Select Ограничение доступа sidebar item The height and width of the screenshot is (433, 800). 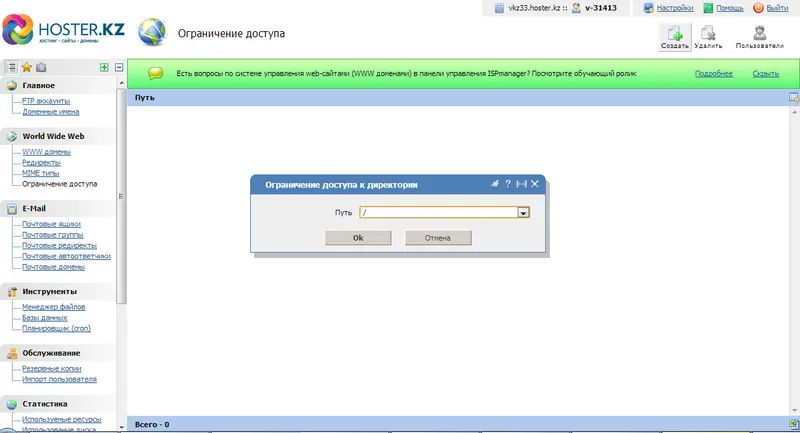[x=59, y=184]
